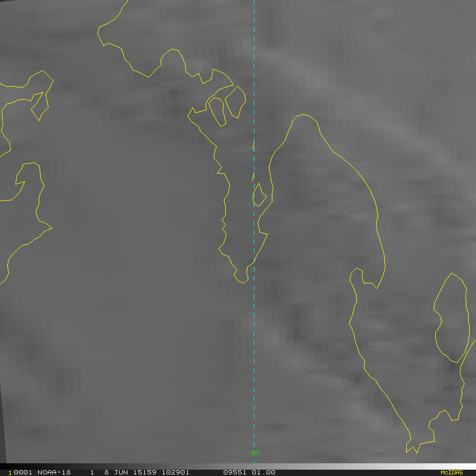Click the 15159 Julian day value

pos(145,472)
